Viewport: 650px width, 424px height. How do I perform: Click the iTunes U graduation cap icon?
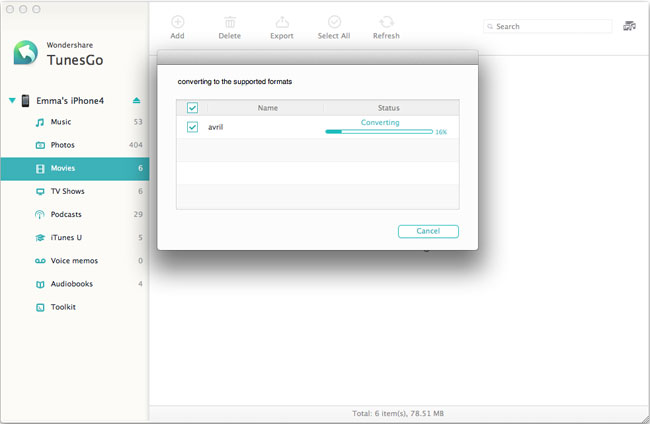40,238
